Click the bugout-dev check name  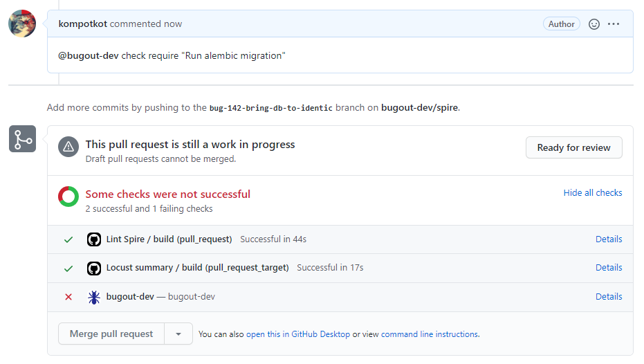coord(130,297)
